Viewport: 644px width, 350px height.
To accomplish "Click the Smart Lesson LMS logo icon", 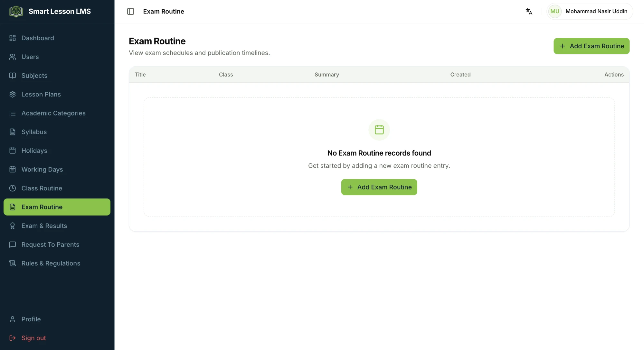I will click(x=16, y=12).
